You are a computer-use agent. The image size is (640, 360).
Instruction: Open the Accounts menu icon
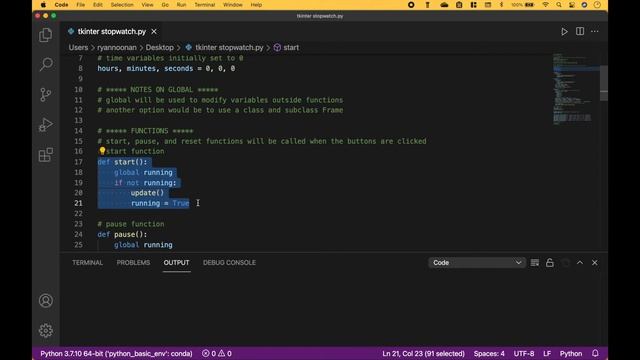(46, 301)
